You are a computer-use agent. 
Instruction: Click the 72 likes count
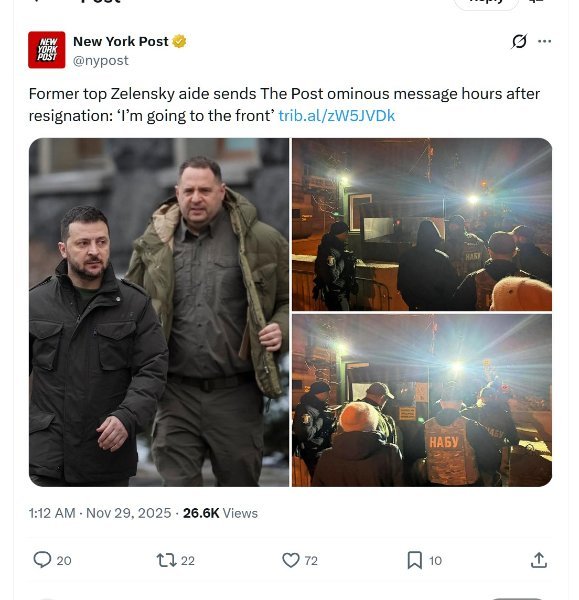[311, 561]
